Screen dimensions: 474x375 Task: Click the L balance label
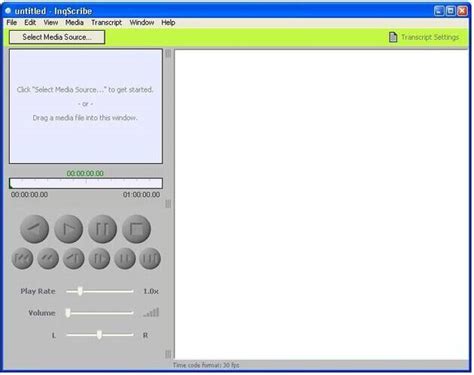click(x=54, y=335)
